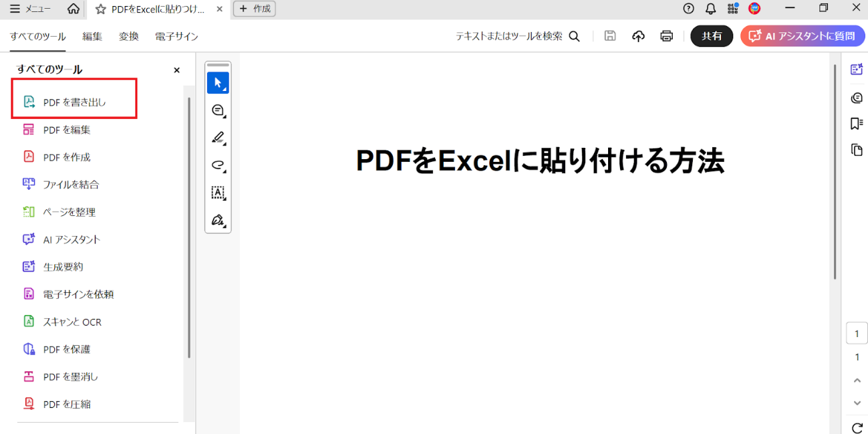Image resolution: width=868 pixels, height=434 pixels.
Task: Select the arrow selection tool
Action: coord(218,82)
